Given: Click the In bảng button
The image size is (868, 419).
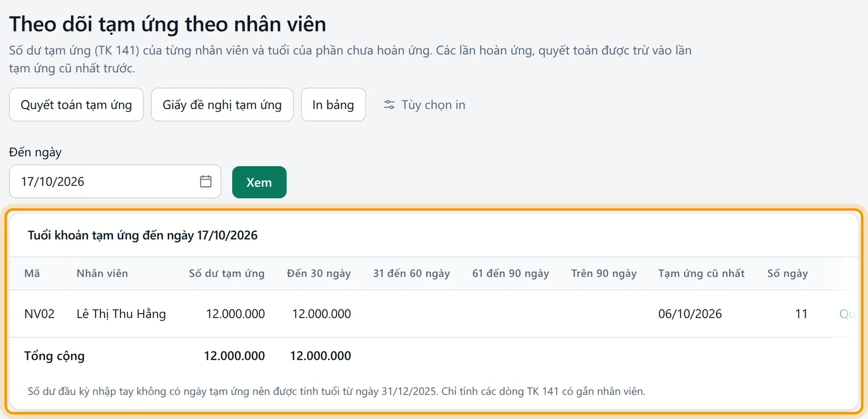Looking at the screenshot, I should (x=333, y=105).
